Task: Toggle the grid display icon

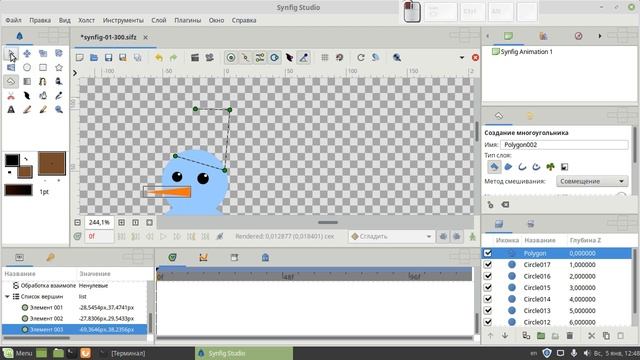Action: pyautogui.click(x=324, y=58)
